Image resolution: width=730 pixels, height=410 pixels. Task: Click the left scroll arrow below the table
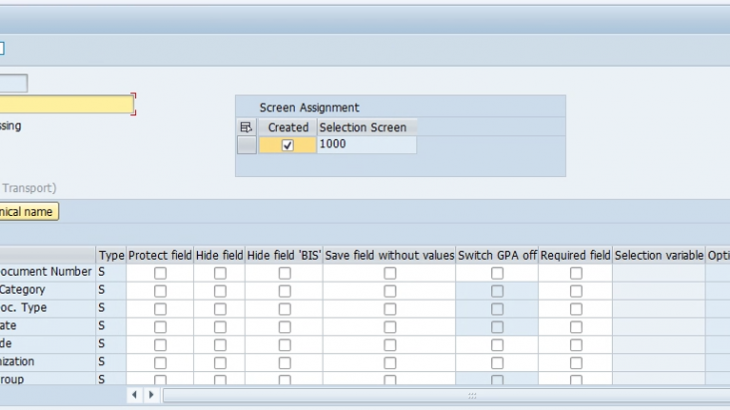pyautogui.click(x=135, y=396)
